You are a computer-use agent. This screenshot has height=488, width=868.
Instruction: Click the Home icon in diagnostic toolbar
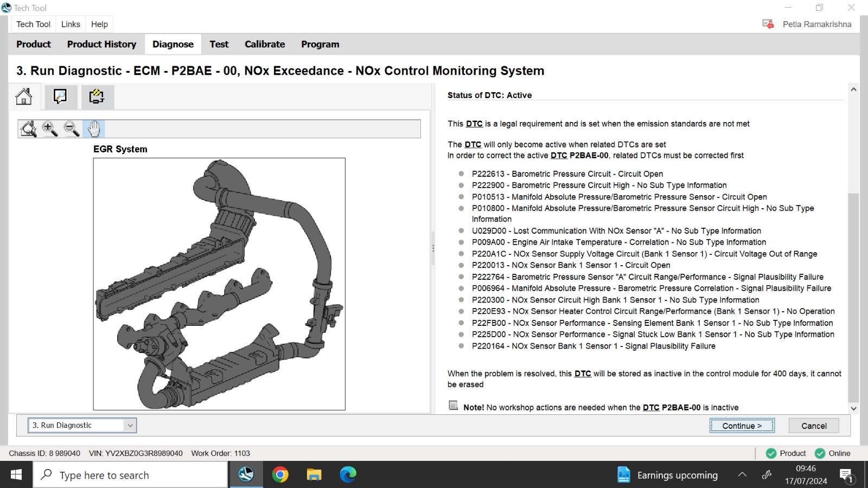click(x=24, y=97)
